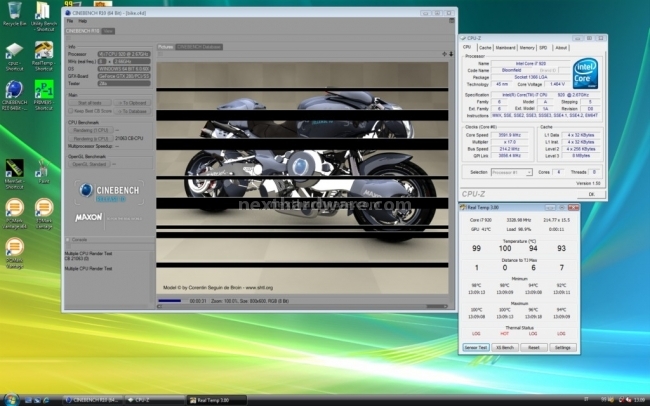Click XS Bench in Real Temp
The height and width of the screenshot is (406, 650).
click(x=505, y=348)
